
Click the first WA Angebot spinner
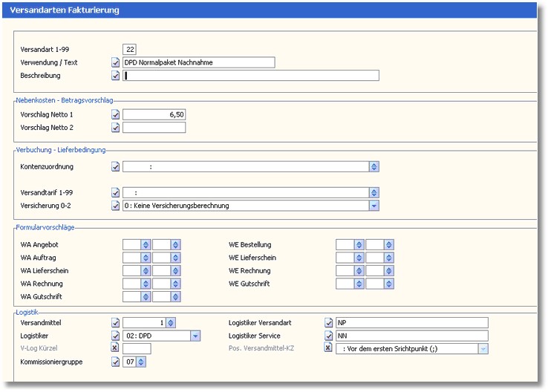[146, 244]
